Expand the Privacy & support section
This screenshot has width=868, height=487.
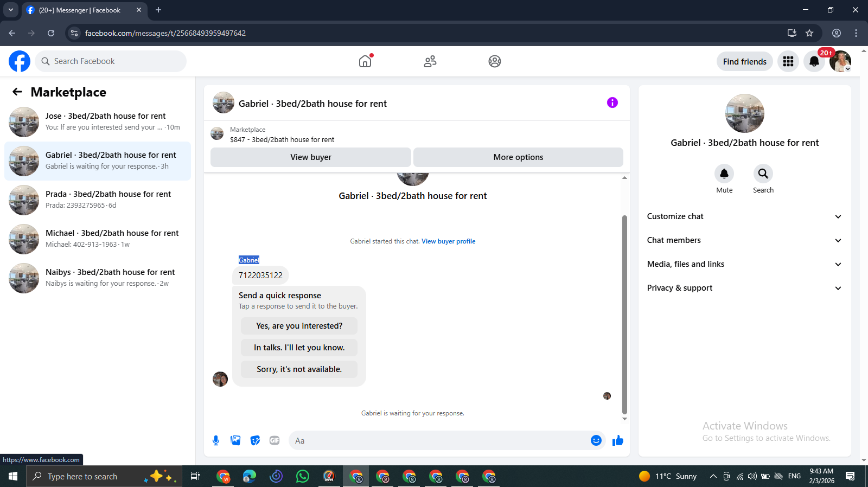tap(744, 288)
